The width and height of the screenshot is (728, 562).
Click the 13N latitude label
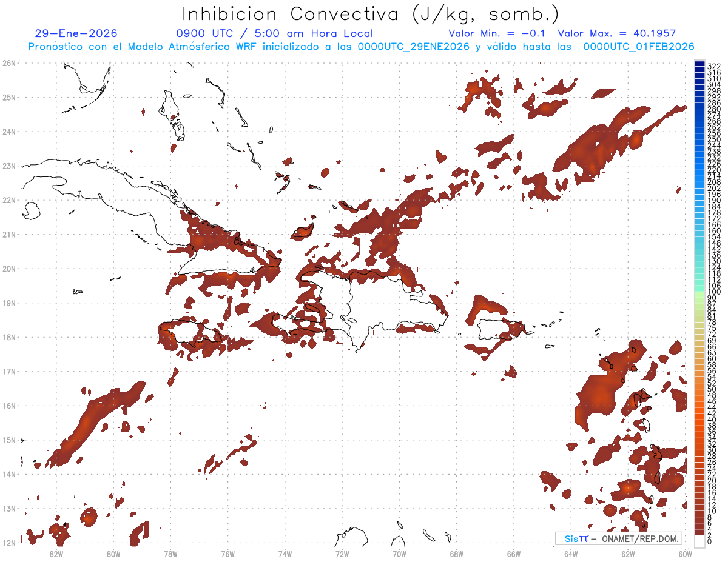tap(9, 508)
